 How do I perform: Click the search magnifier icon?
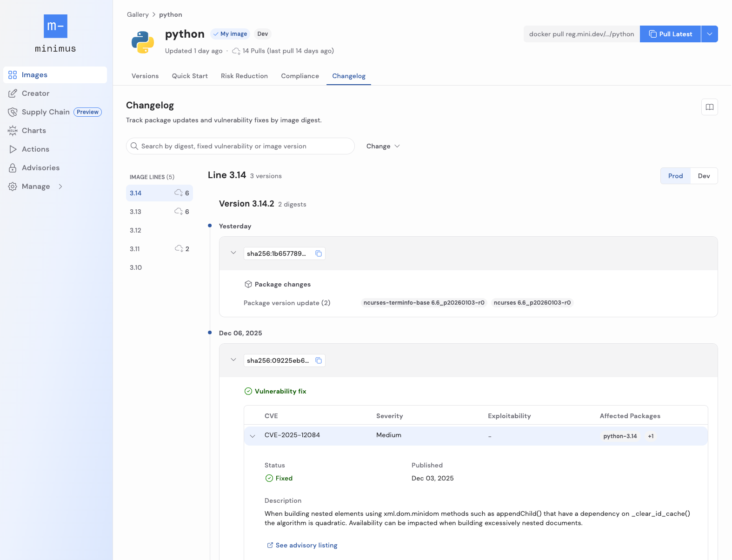[x=134, y=146]
